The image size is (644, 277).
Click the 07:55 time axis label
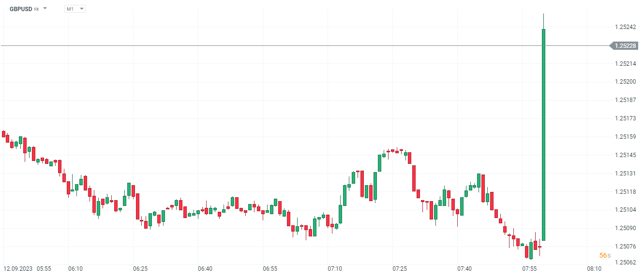click(529, 269)
